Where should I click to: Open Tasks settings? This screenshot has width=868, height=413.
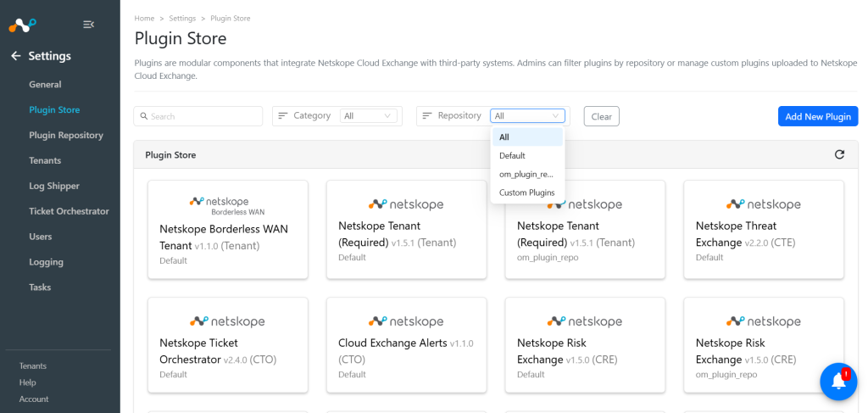[40, 287]
